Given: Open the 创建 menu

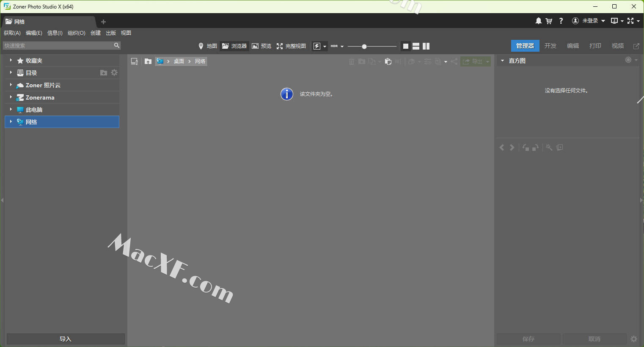Looking at the screenshot, I should (x=96, y=33).
